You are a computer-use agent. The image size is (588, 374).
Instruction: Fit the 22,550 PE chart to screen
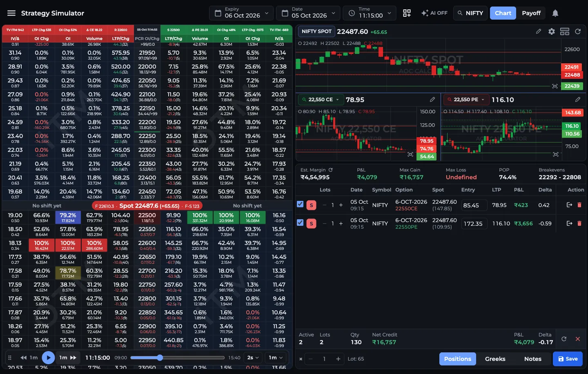coord(556,154)
